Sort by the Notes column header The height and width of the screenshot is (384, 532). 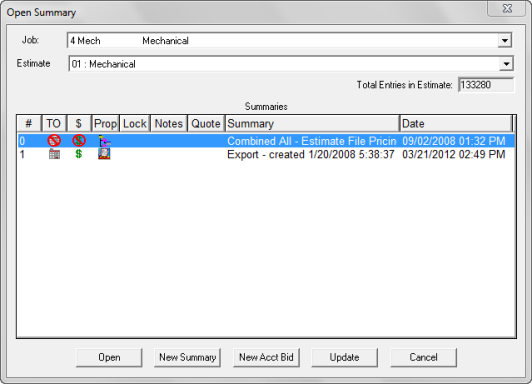pyautogui.click(x=169, y=123)
